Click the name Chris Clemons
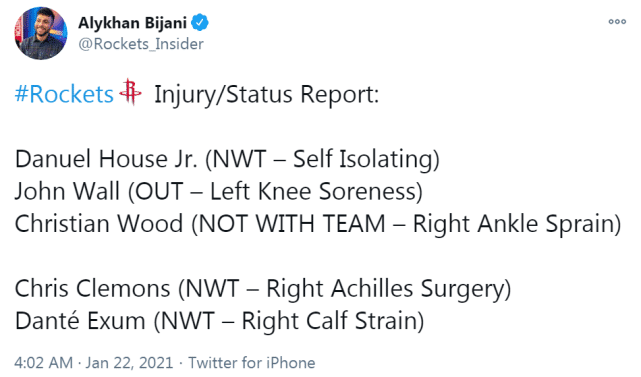The height and width of the screenshot is (377, 641). pos(92,288)
